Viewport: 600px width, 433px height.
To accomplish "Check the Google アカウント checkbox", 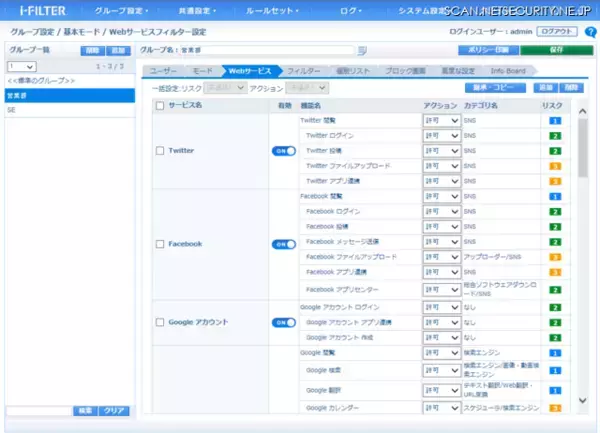I will tap(161, 322).
